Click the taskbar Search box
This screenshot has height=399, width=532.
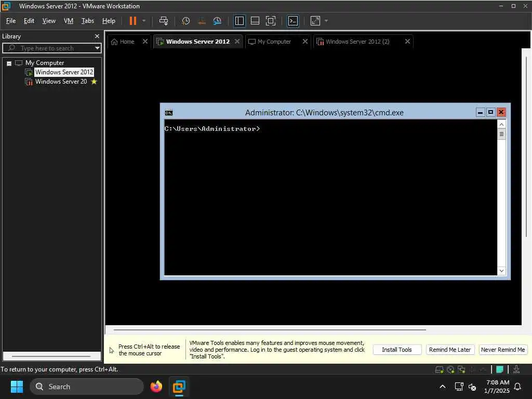[87, 387]
